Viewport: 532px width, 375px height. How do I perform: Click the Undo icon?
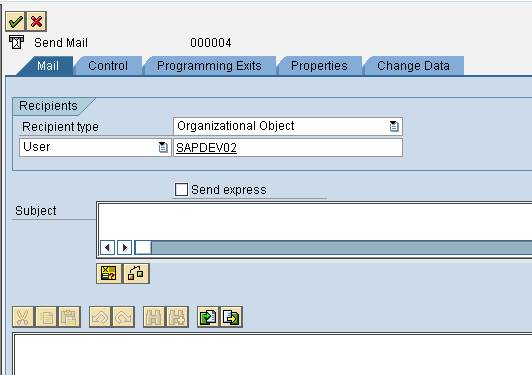(x=100, y=317)
